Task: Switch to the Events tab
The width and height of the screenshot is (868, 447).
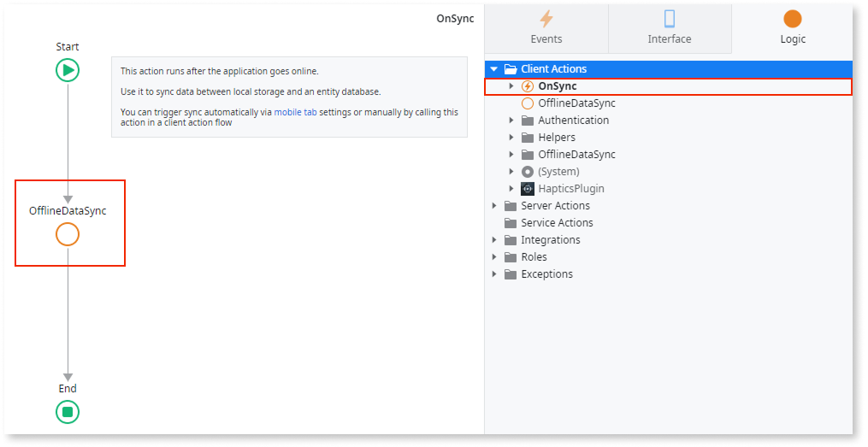Action: pos(546,29)
